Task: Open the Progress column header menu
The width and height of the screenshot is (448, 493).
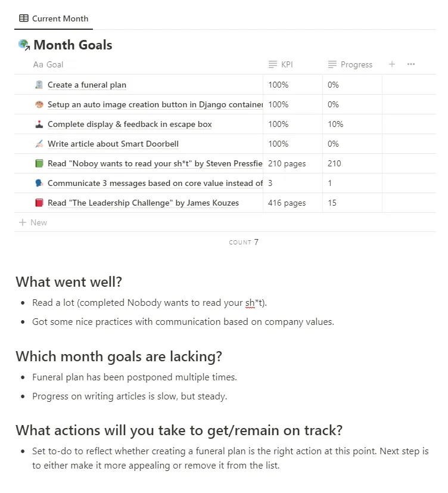Action: tap(350, 64)
